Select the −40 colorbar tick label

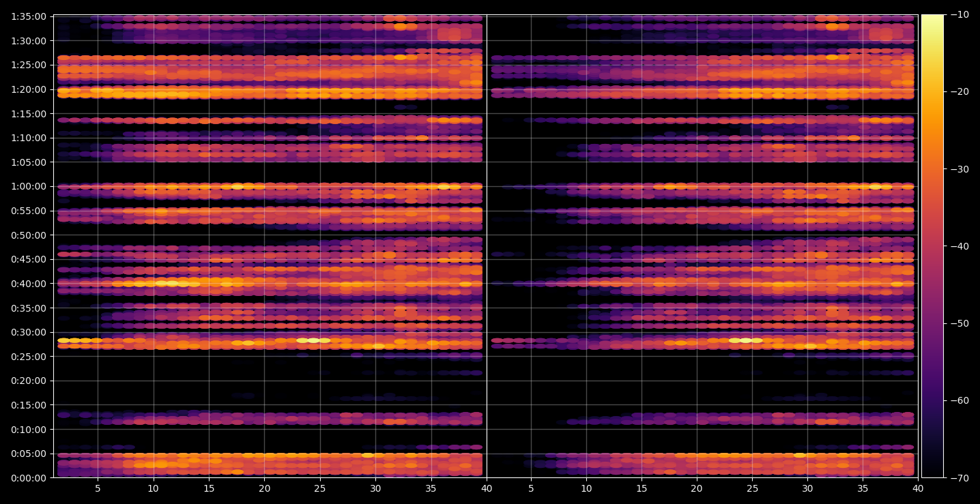pos(960,246)
